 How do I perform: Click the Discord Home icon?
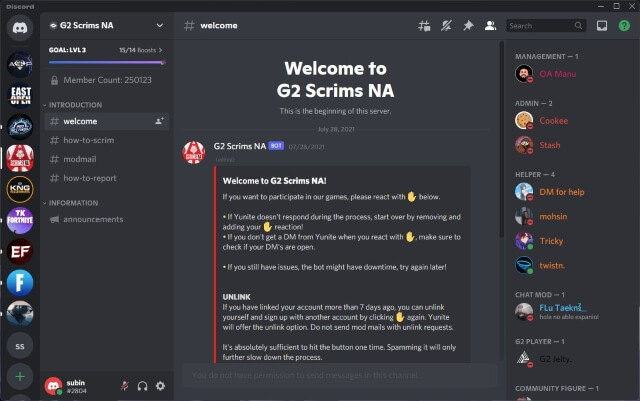[x=20, y=29]
